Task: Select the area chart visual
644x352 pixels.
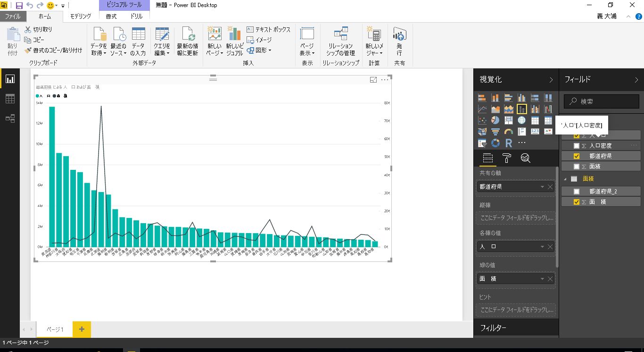Action: [x=495, y=109]
